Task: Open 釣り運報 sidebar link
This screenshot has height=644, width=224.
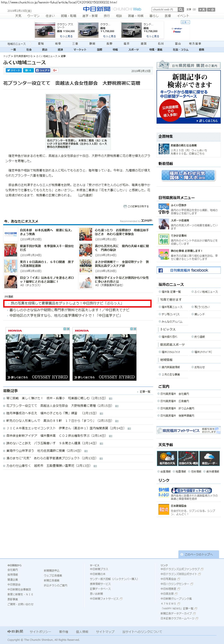Action: pyautogui.click(x=200, y=337)
